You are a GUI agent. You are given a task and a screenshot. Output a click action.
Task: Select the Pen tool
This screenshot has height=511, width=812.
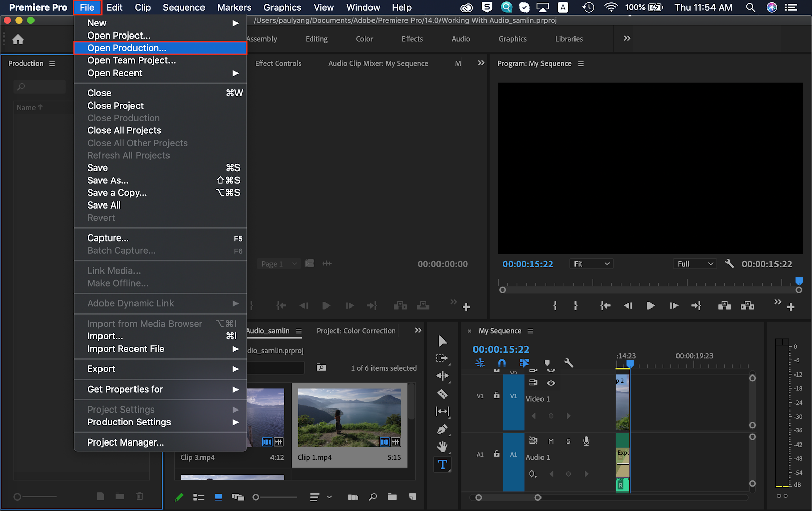pos(443,429)
